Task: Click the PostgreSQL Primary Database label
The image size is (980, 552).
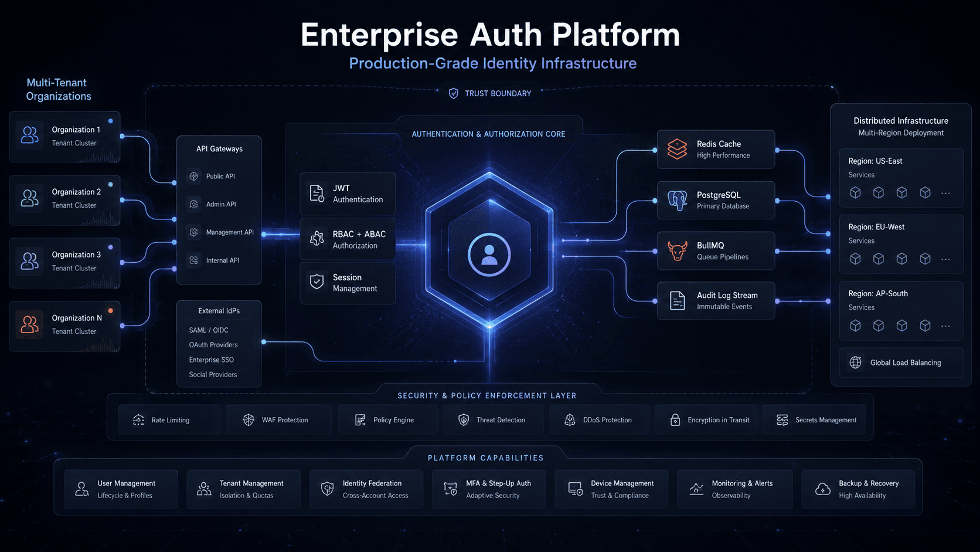Action: (723, 206)
